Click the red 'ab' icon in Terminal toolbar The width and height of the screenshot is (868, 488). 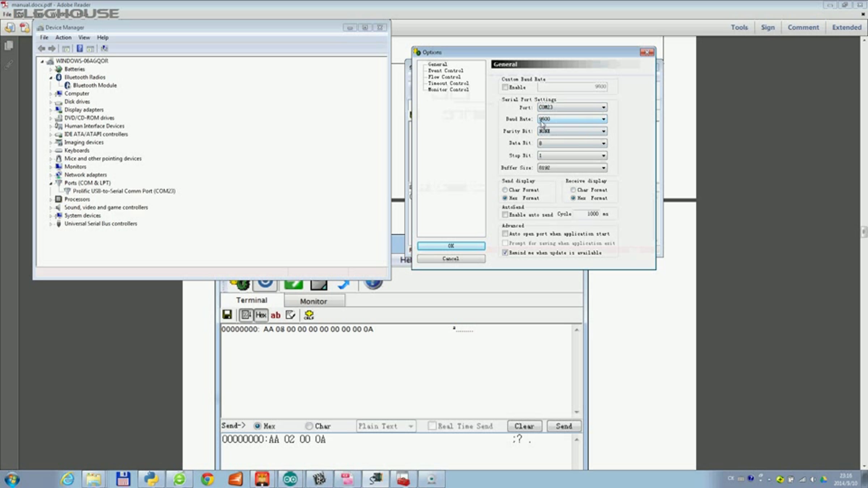pyautogui.click(x=276, y=315)
